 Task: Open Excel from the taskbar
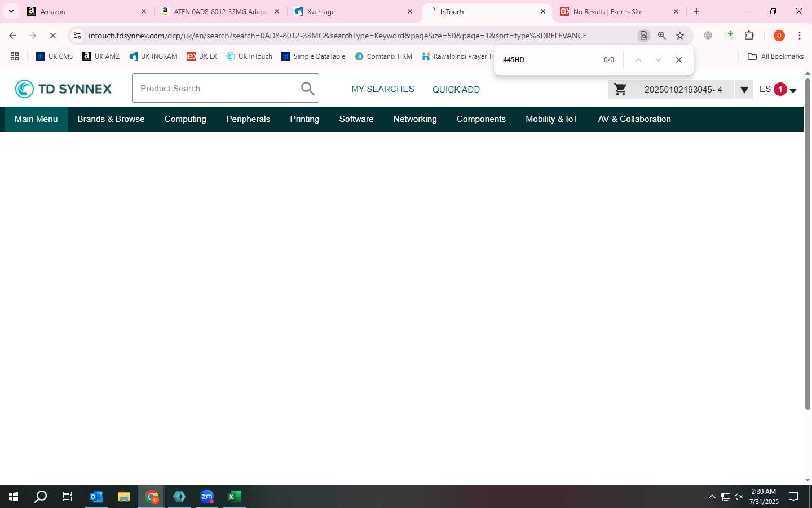[x=234, y=497]
